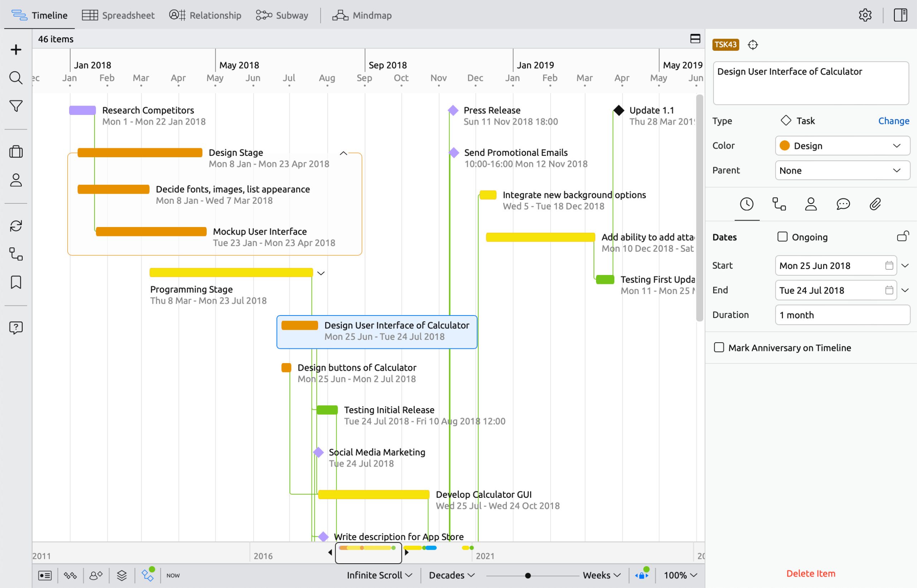This screenshot has height=588, width=917.
Task: Open the projects briefcase icon in sidebar
Action: tap(16, 151)
